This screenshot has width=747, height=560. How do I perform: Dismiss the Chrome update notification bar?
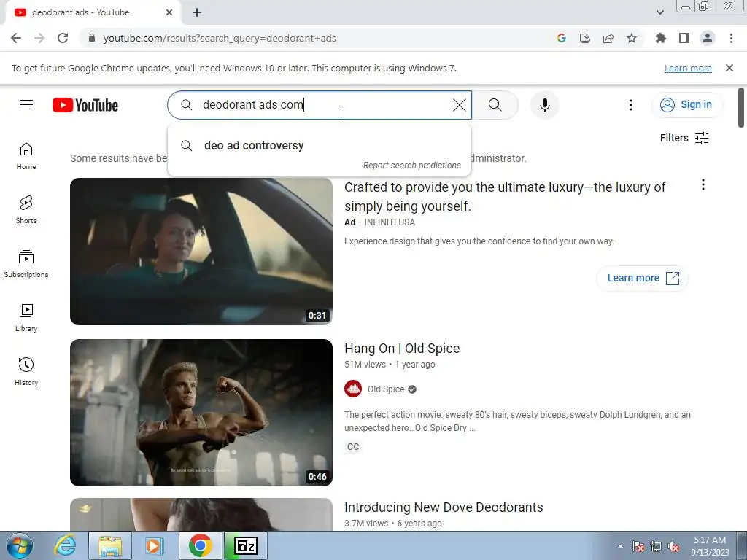point(729,68)
